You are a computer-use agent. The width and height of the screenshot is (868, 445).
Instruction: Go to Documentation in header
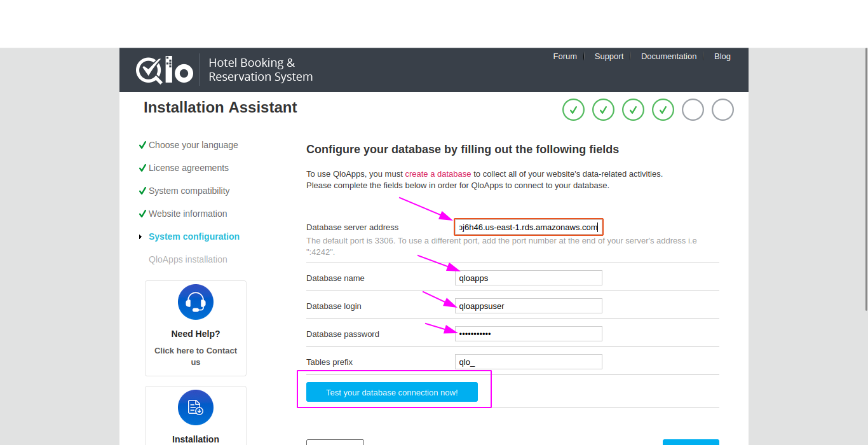tap(668, 57)
